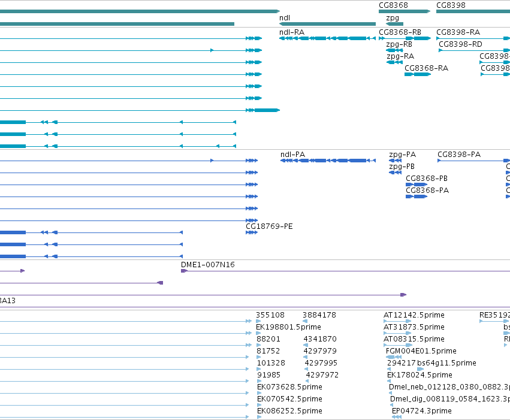Select EK178024.5prime EST

tap(390, 381)
